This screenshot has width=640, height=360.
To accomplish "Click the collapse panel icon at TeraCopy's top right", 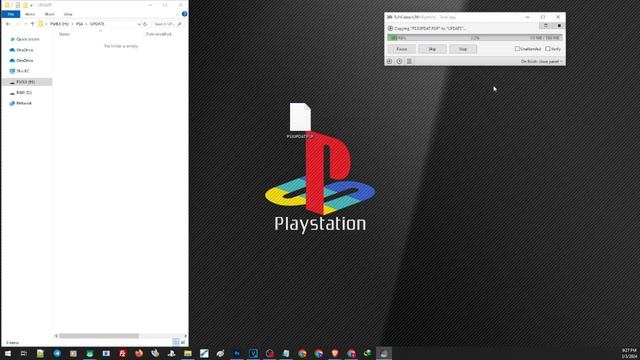I will (x=546, y=26).
